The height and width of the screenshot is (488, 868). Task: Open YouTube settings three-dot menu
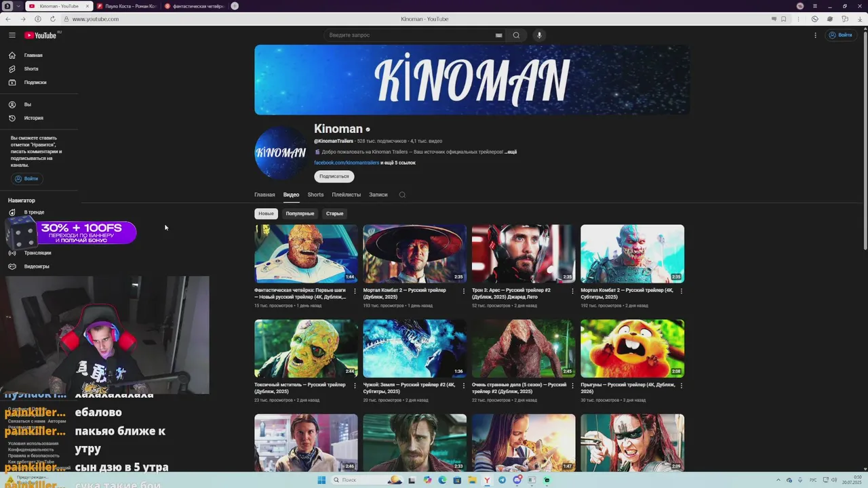(815, 35)
